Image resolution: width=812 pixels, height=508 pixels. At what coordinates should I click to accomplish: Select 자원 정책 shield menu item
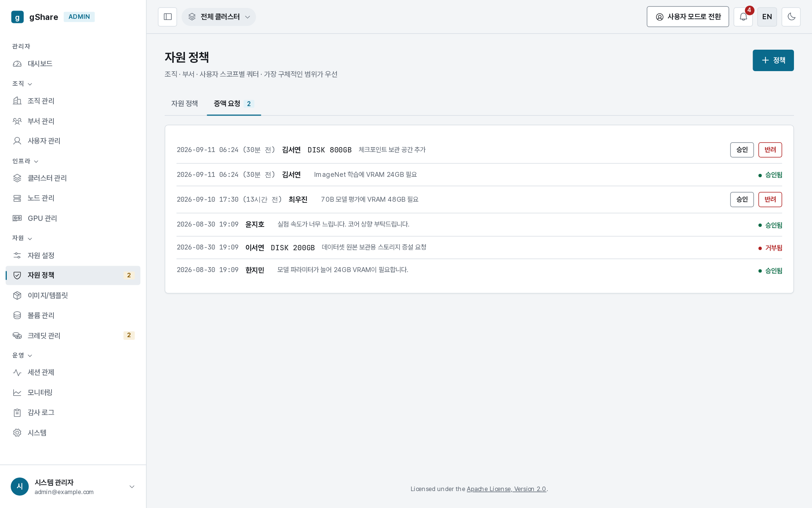tap(73, 275)
